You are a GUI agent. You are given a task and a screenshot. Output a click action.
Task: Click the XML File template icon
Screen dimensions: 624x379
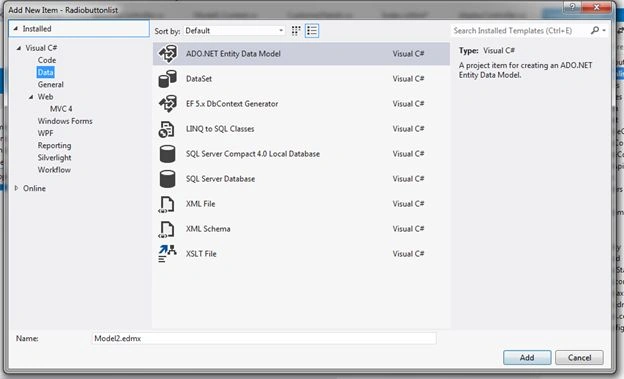click(x=166, y=204)
